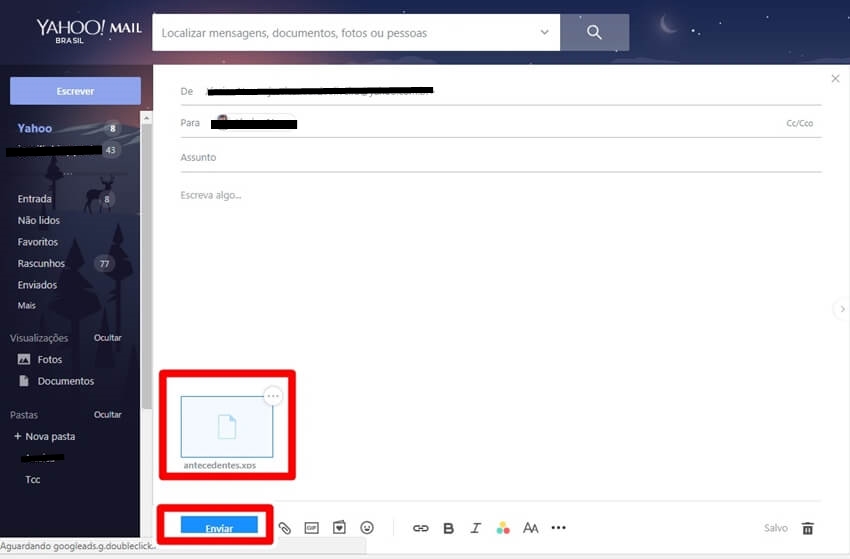Open the text color picker

pyautogui.click(x=503, y=528)
